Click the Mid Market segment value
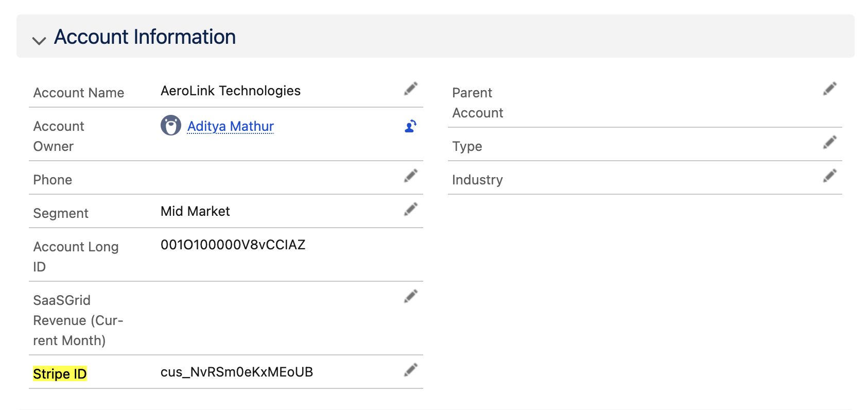 pos(195,211)
